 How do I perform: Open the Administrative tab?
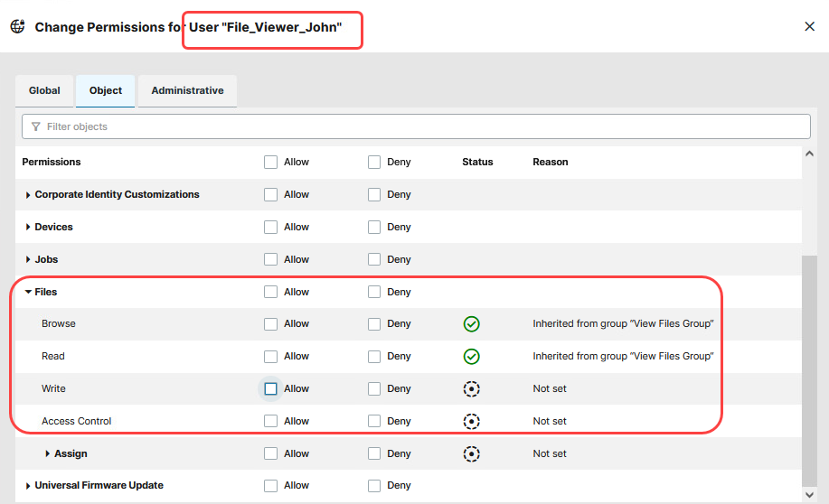click(x=187, y=91)
